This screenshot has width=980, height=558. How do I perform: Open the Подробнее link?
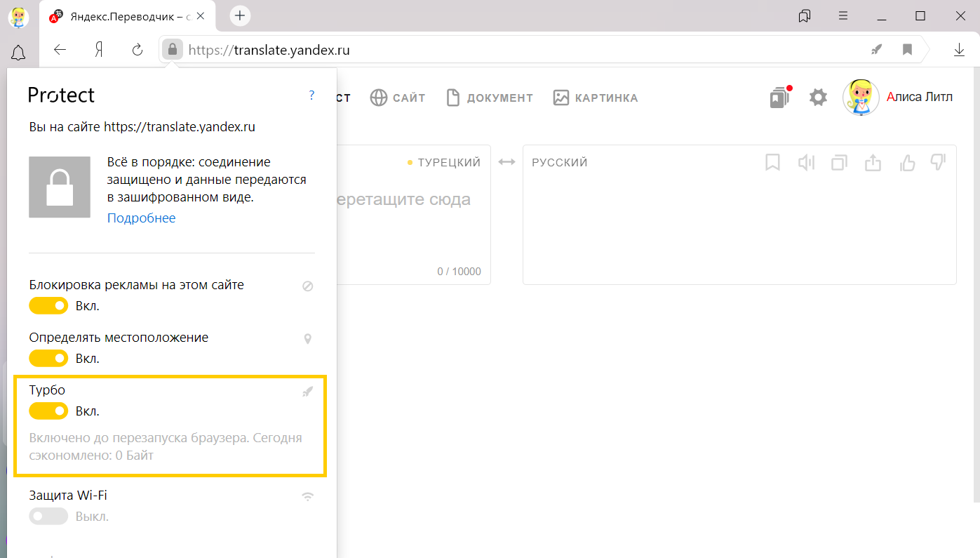click(141, 218)
